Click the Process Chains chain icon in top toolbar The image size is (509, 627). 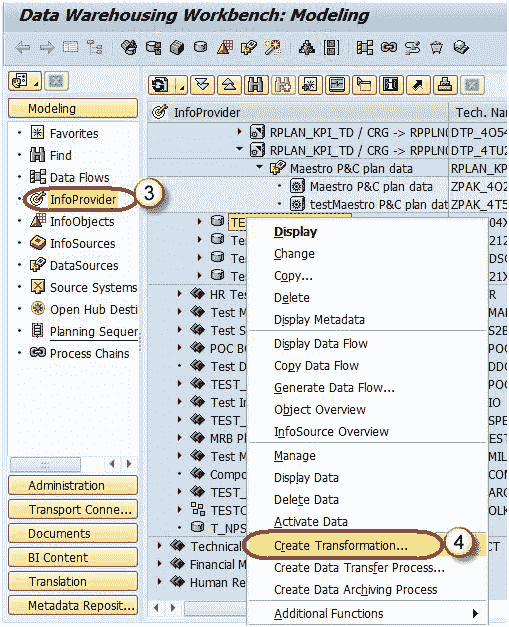click(389, 48)
